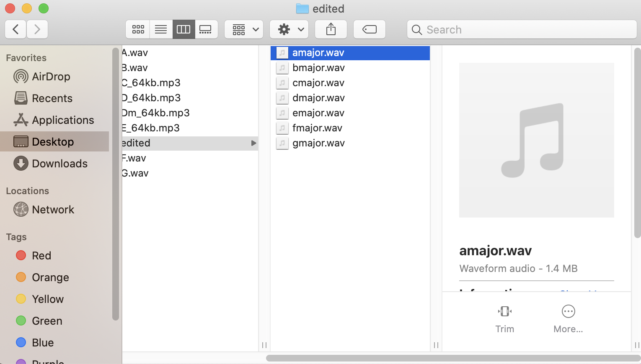Filter by the Blue tag
This screenshot has height=364, width=641.
pos(54,343)
